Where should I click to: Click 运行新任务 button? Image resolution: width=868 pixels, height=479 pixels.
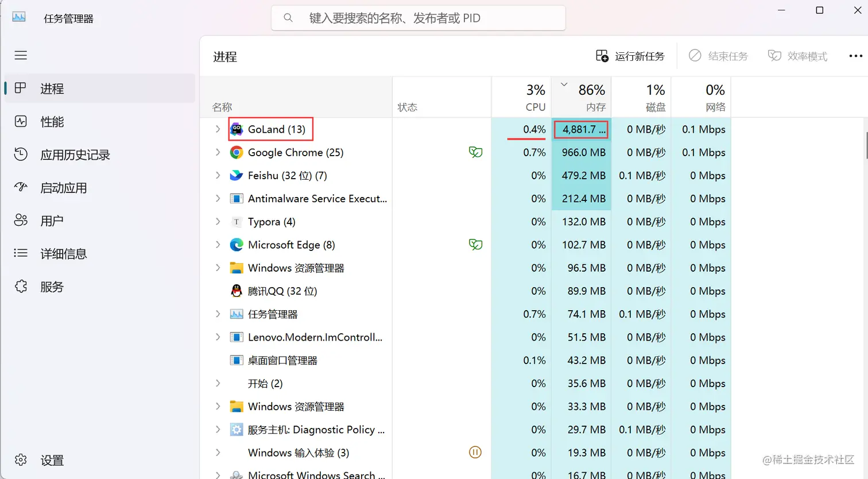(x=630, y=56)
